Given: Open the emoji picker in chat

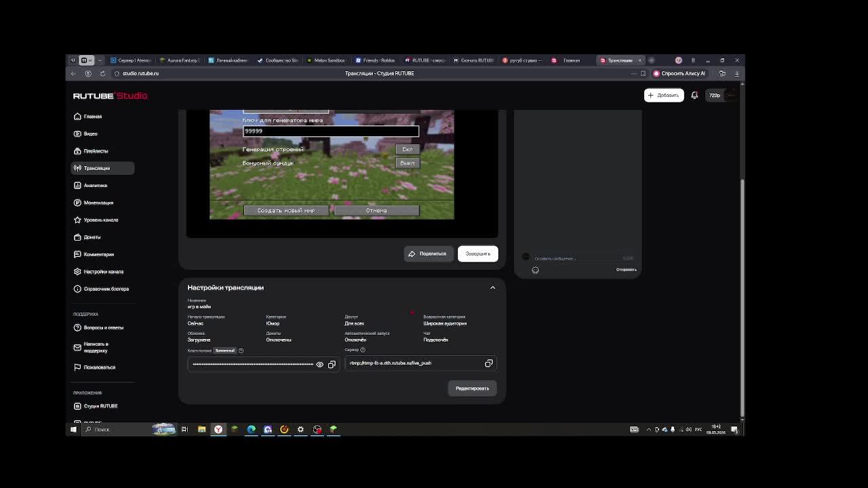Looking at the screenshot, I should (x=535, y=270).
